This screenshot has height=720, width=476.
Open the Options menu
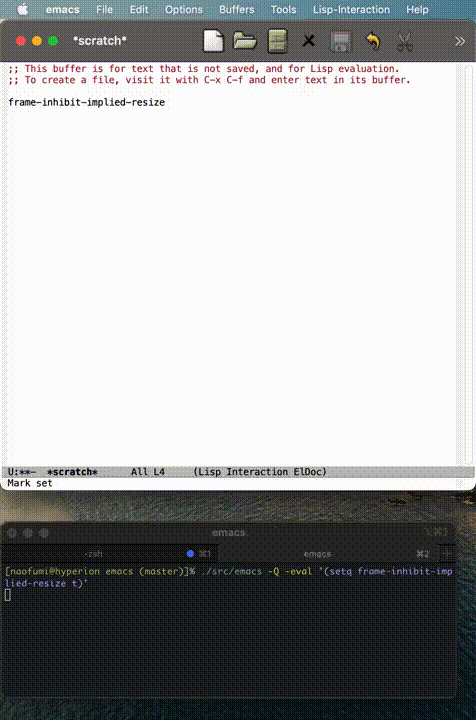(x=184, y=10)
